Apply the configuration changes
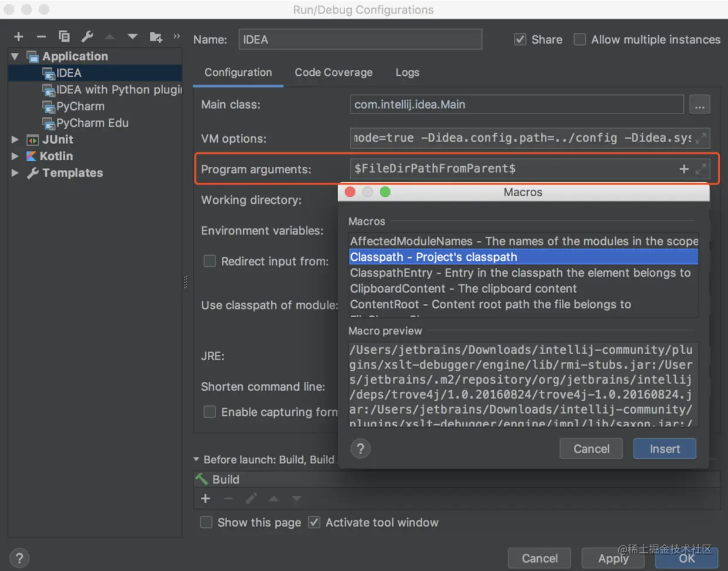 [x=613, y=558]
